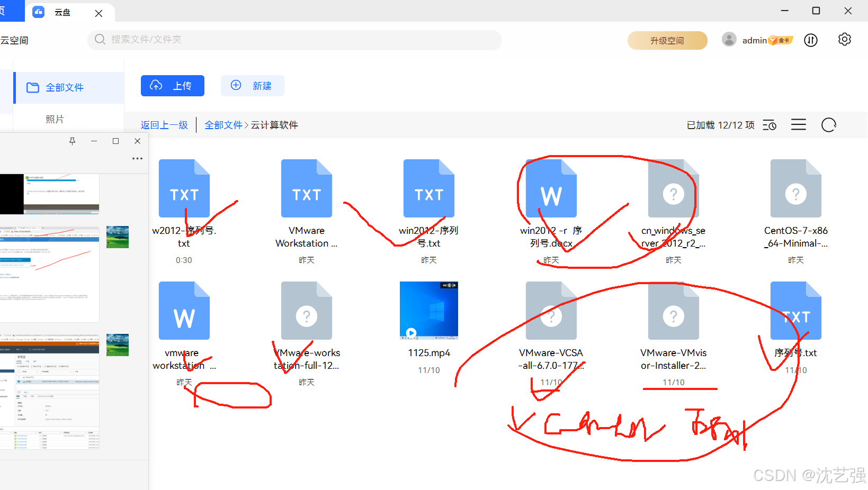Open the settings gear icon

(845, 40)
